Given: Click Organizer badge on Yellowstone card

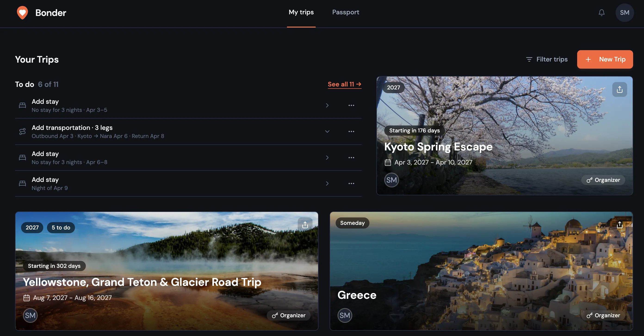Looking at the screenshot, I should pyautogui.click(x=288, y=315).
